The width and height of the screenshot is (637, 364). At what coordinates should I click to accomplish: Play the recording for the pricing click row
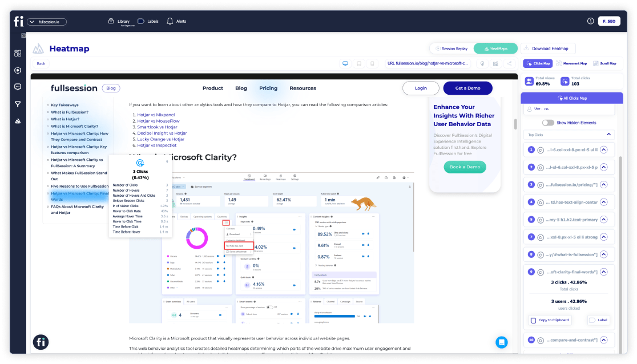point(541,185)
